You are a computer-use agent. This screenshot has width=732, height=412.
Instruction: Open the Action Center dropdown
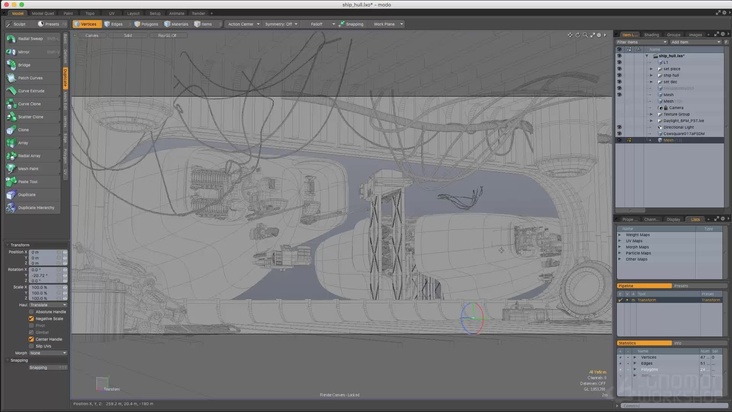tap(240, 23)
